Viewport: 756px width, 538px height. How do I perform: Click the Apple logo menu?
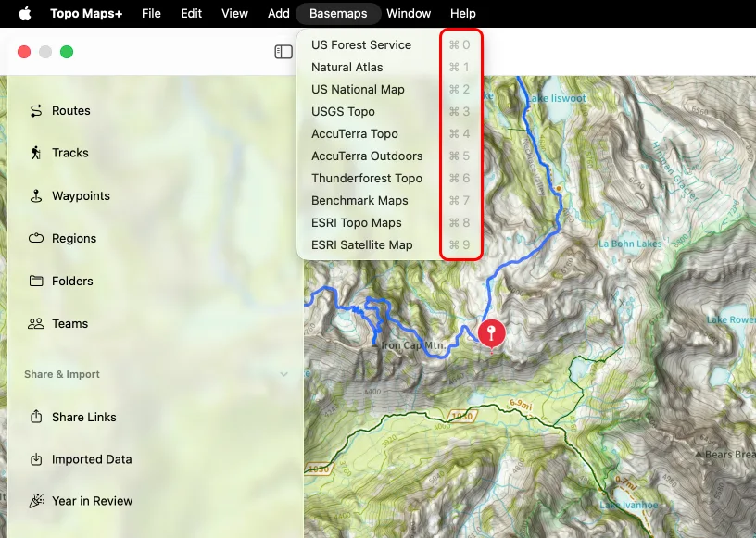(x=25, y=14)
